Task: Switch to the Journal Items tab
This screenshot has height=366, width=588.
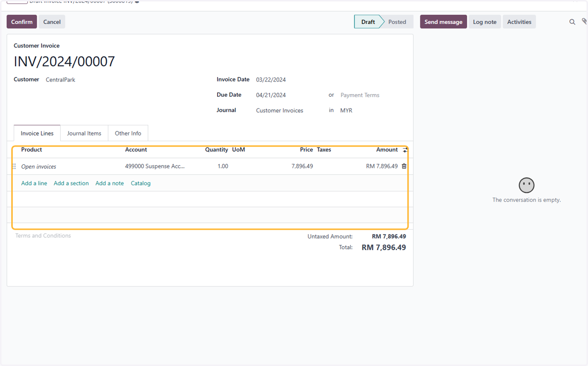Action: pyautogui.click(x=84, y=133)
